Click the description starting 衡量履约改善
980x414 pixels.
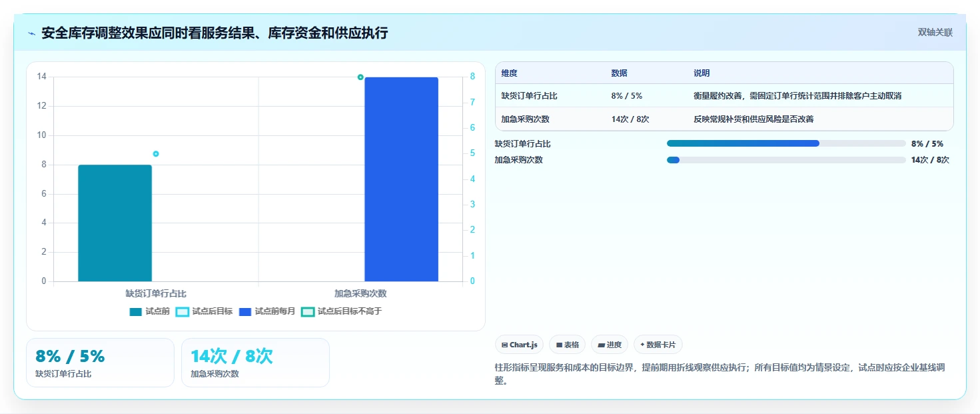pos(797,96)
